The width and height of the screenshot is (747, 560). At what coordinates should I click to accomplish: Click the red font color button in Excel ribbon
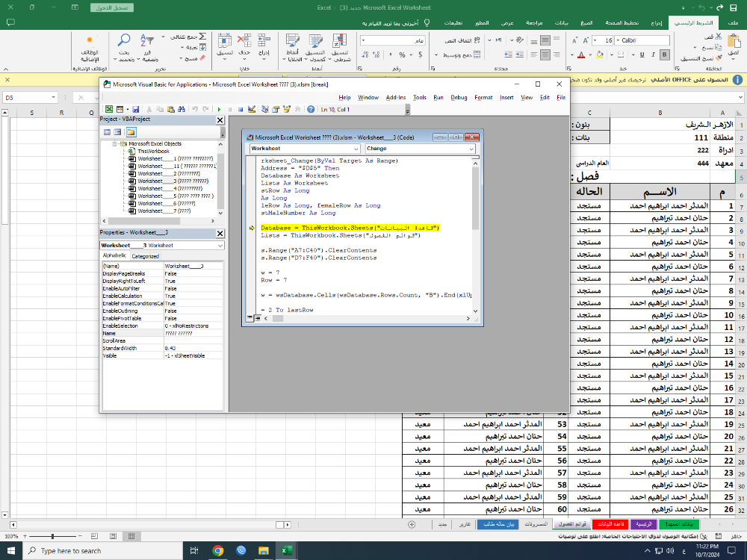click(581, 55)
